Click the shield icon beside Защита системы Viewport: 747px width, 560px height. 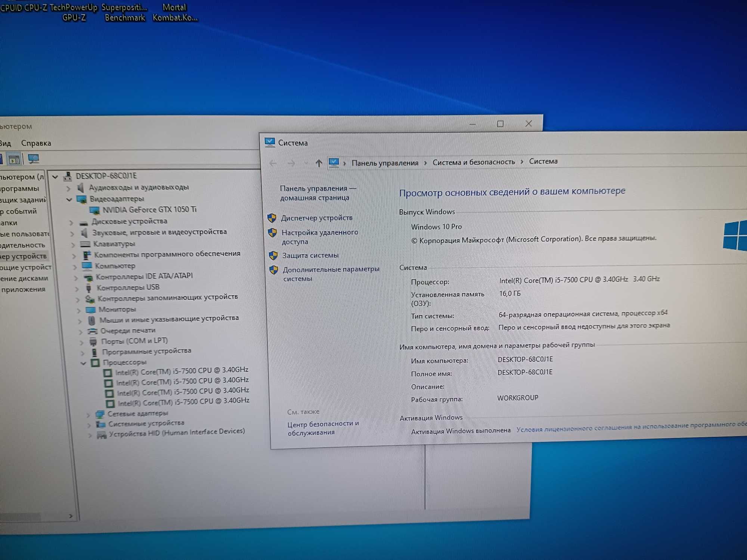click(273, 255)
